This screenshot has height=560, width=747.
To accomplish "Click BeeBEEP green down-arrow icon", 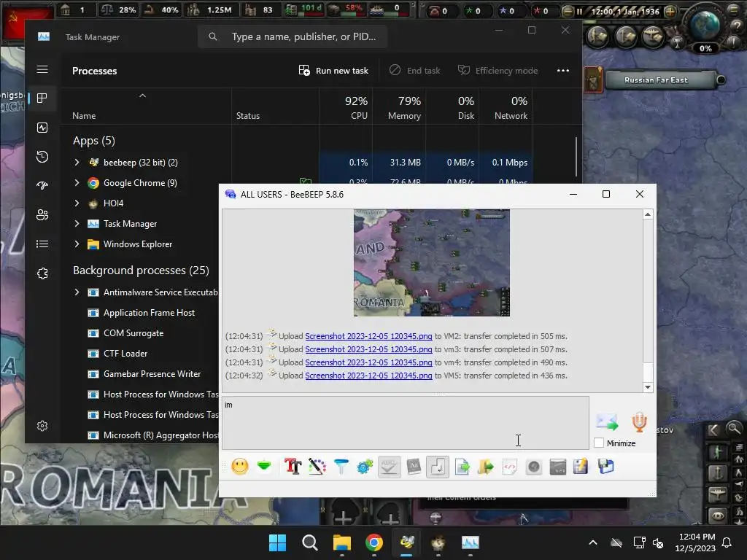I will [x=264, y=465].
